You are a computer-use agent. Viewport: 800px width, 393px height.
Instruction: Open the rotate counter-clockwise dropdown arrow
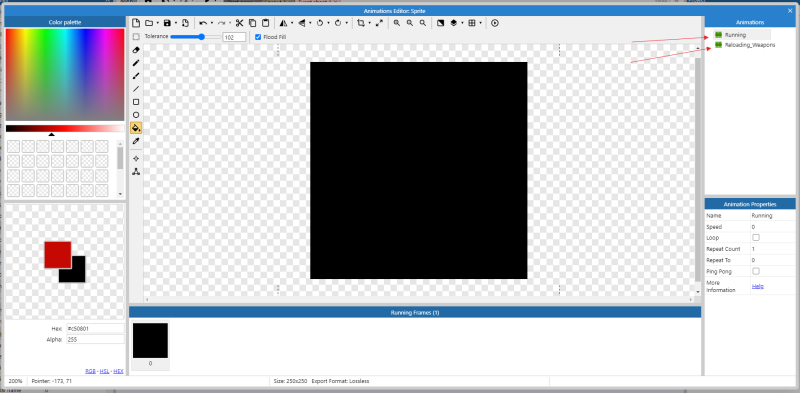(x=328, y=23)
